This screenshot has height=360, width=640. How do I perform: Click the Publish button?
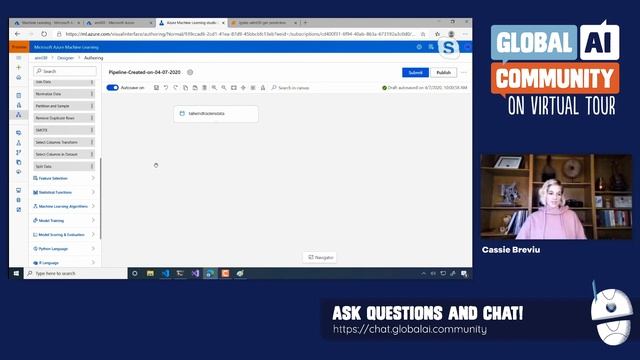point(443,73)
